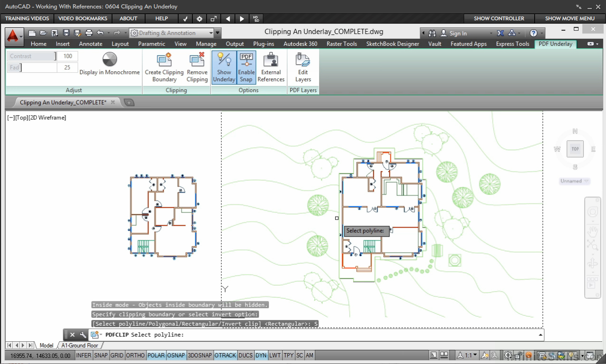Click Edit Layers for PDF
The height and width of the screenshot is (364, 606).
303,67
